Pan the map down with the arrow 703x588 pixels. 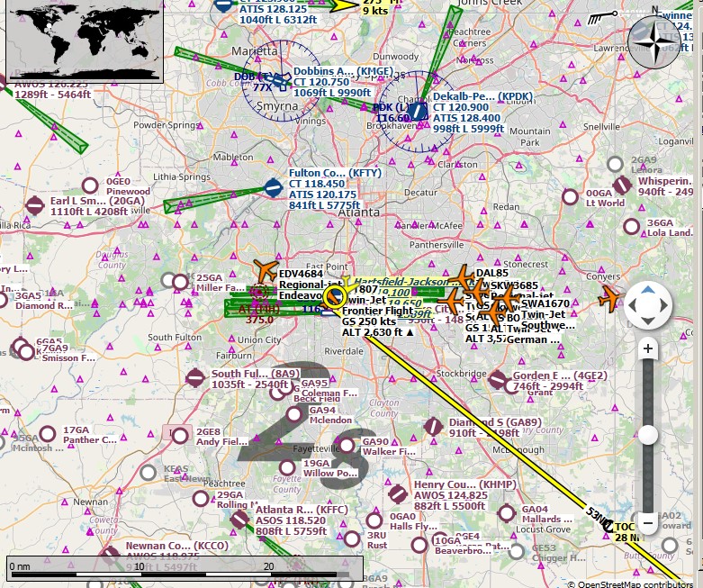(x=648, y=321)
